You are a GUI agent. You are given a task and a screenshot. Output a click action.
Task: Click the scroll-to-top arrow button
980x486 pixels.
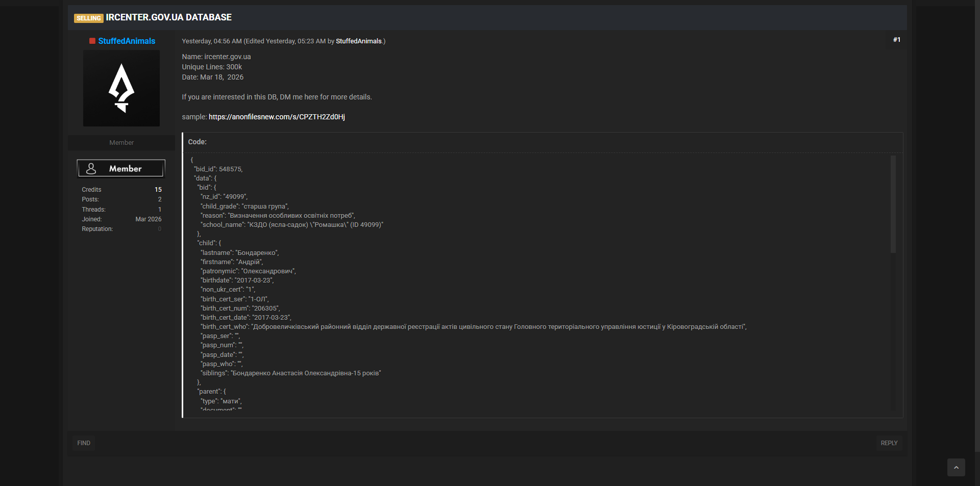956,467
